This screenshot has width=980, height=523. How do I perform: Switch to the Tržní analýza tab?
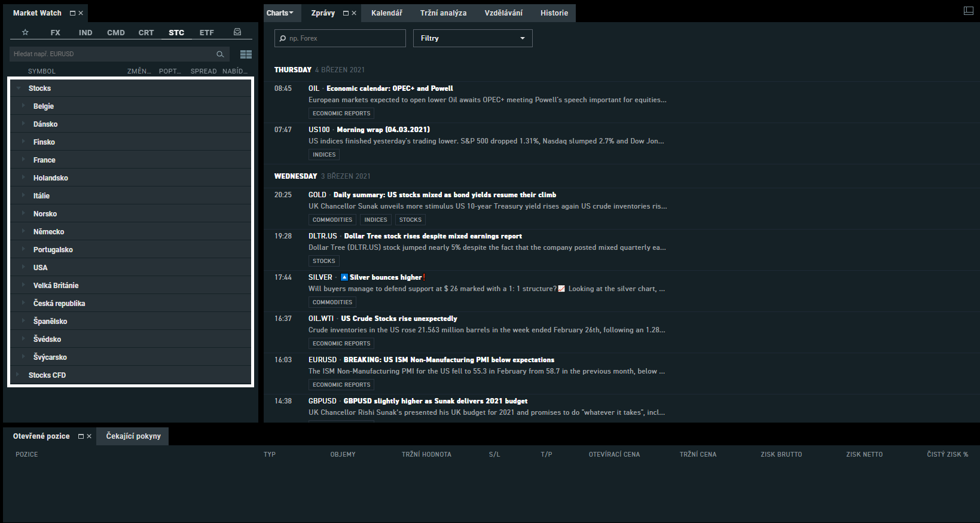444,13
